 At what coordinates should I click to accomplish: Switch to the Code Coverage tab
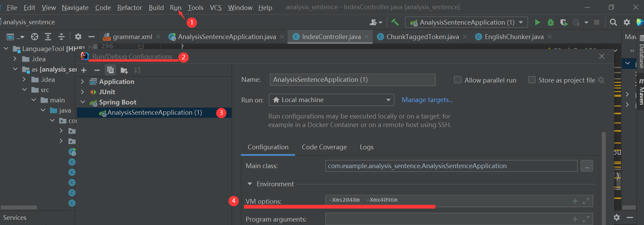pyautogui.click(x=324, y=147)
